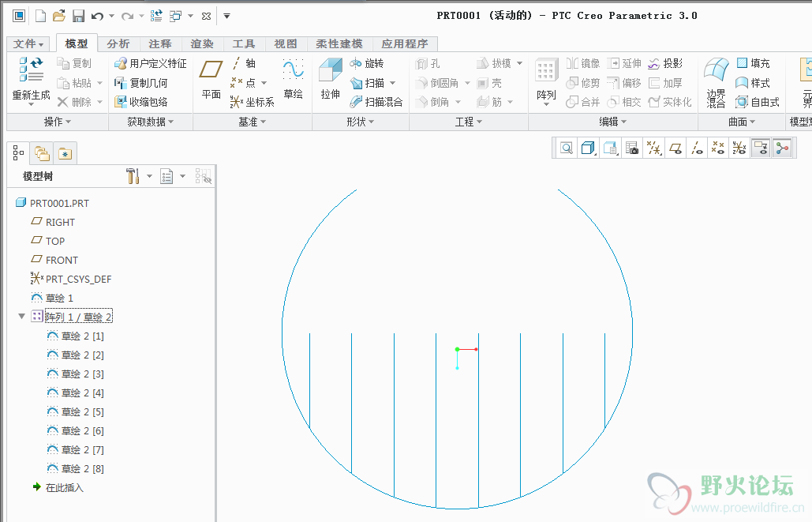Select 草绘 1 in model tree
The width and height of the screenshot is (812, 522).
coord(52,298)
